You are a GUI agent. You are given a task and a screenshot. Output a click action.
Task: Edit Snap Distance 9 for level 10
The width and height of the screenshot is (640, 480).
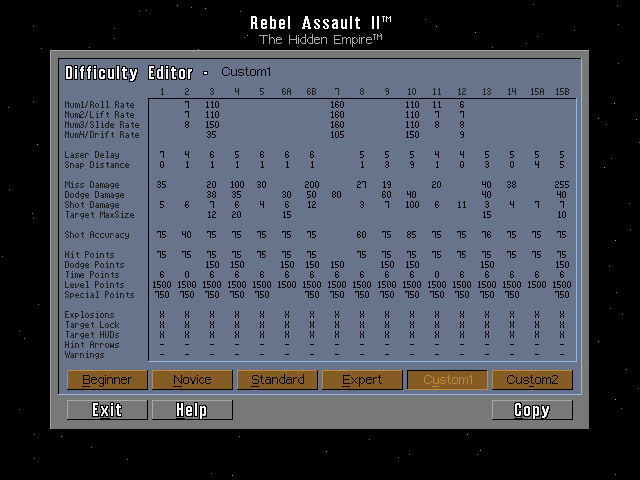[412, 165]
